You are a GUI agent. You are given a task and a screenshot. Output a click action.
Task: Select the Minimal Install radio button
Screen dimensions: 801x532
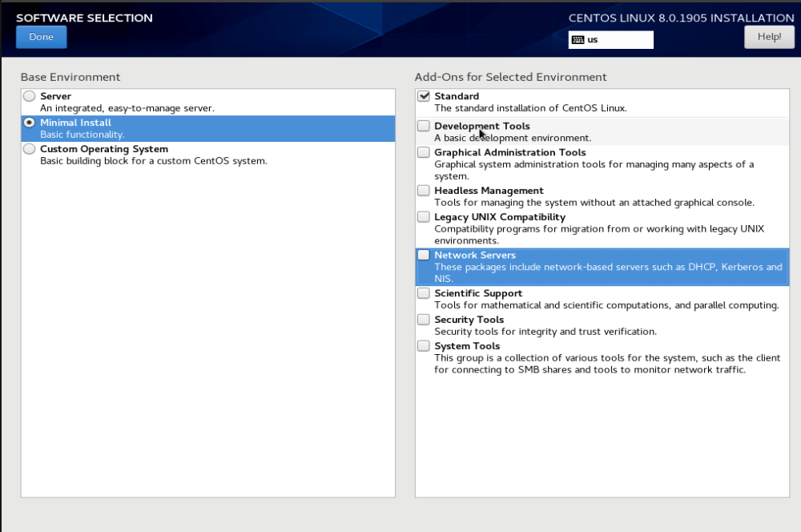(x=29, y=123)
